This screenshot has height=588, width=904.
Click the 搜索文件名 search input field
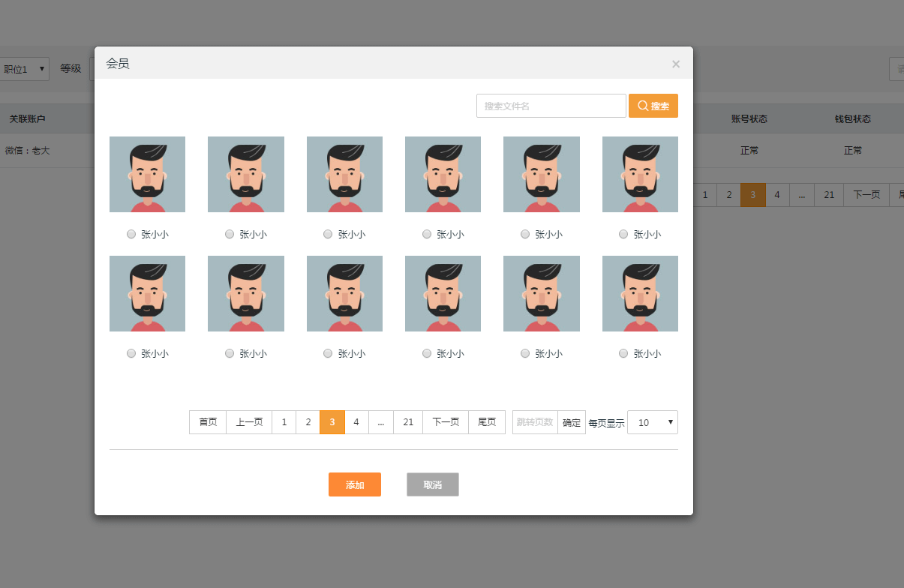click(551, 106)
